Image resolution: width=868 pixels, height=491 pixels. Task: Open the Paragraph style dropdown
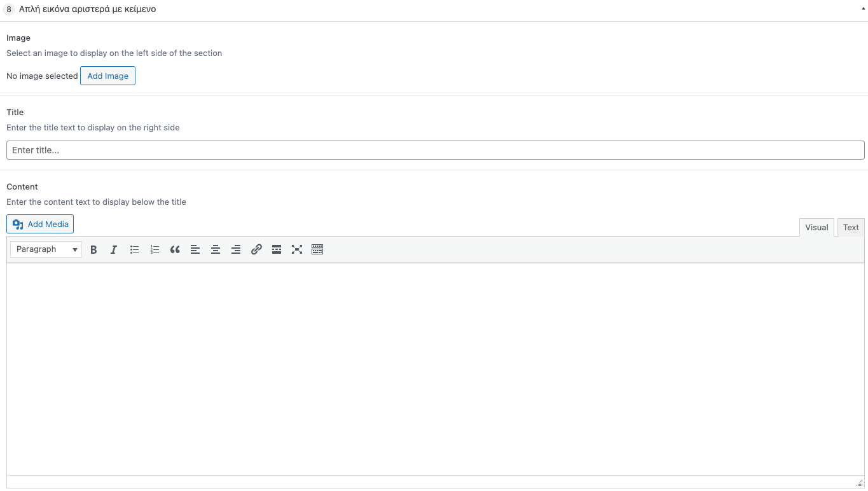click(x=45, y=249)
